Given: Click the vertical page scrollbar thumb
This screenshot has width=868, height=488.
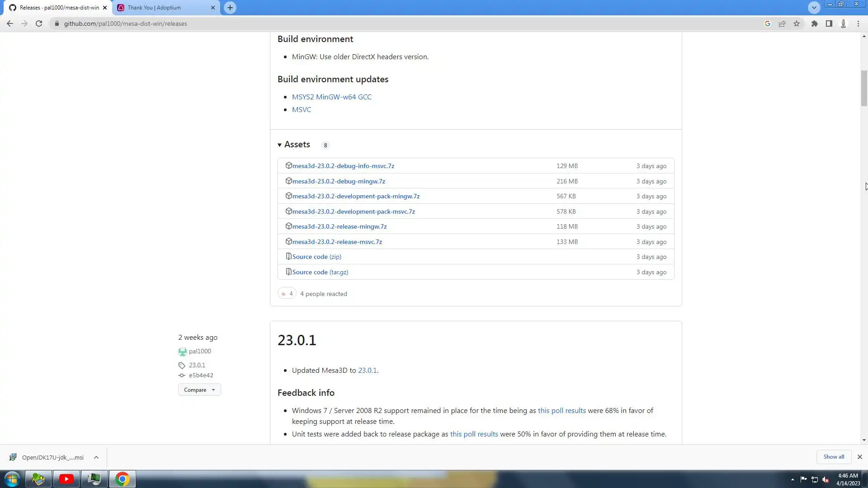Looking at the screenshot, I should click(864, 88).
